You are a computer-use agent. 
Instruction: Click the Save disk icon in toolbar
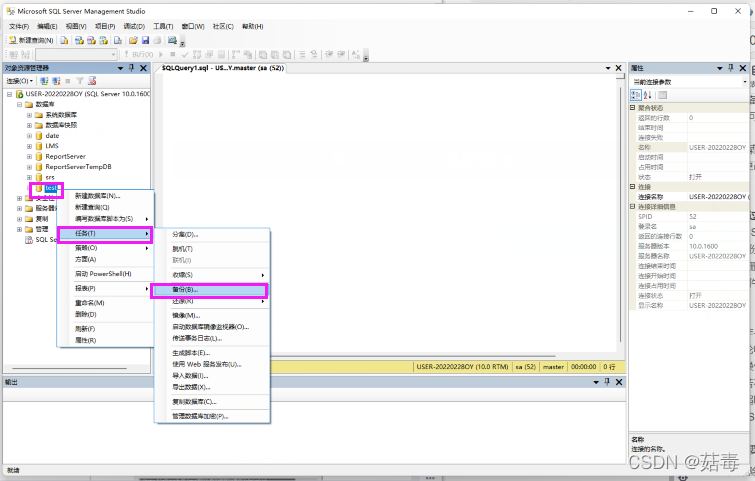tap(145, 40)
